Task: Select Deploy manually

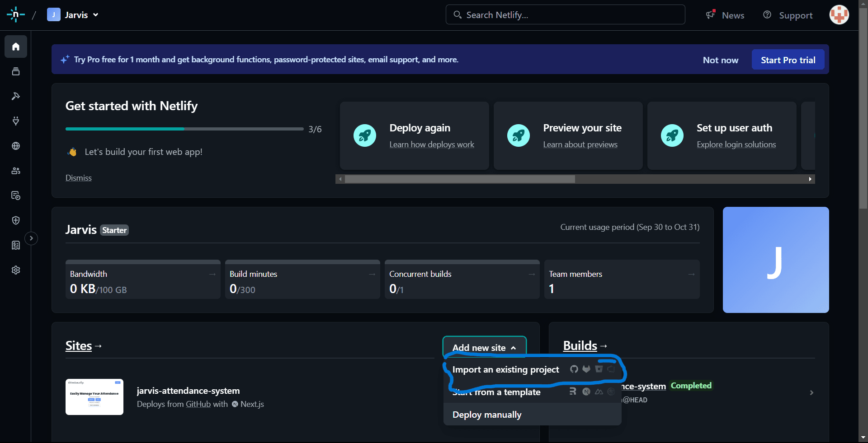Action: (x=533, y=415)
